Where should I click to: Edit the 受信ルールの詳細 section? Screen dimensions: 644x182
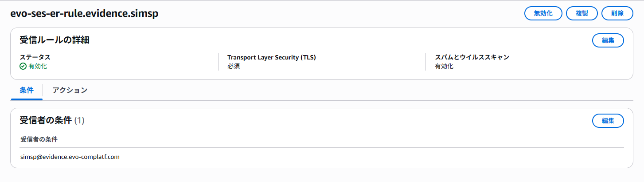[x=608, y=40]
